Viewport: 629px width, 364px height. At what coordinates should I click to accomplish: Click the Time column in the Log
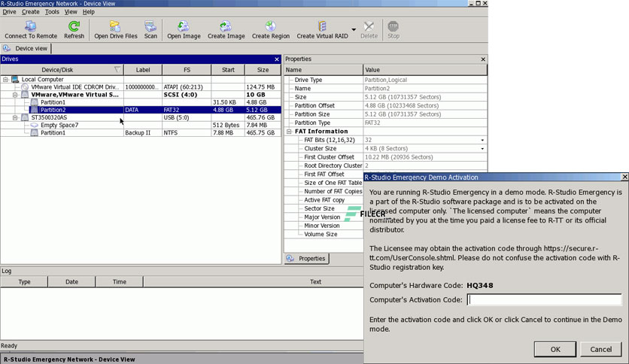119,282
